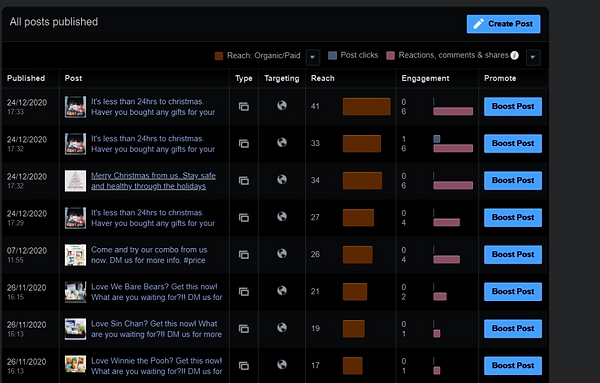Click the photo type icon for the Merry Christmas post
Viewport: 600px width, 383px height.
pos(244,181)
